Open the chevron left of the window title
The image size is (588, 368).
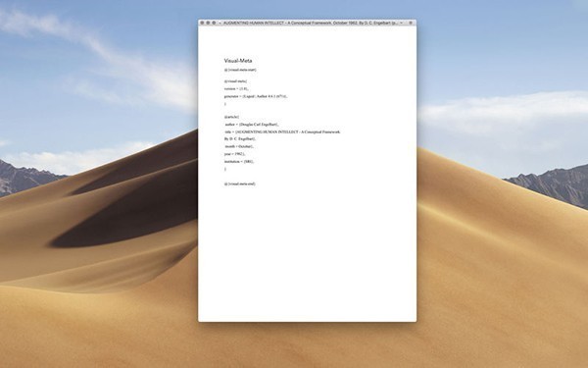[220, 23]
